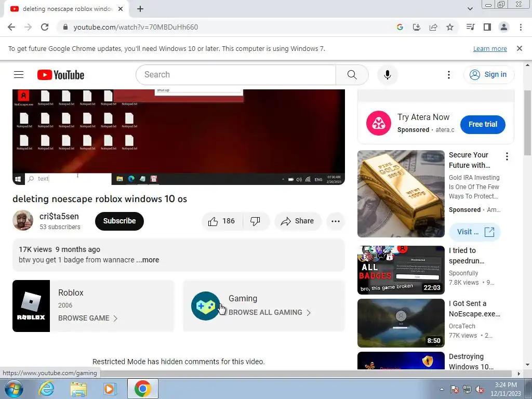Screen dimensions: 532x399
Task: Open Windows Explorer folder on taskbar
Action: click(x=78, y=389)
